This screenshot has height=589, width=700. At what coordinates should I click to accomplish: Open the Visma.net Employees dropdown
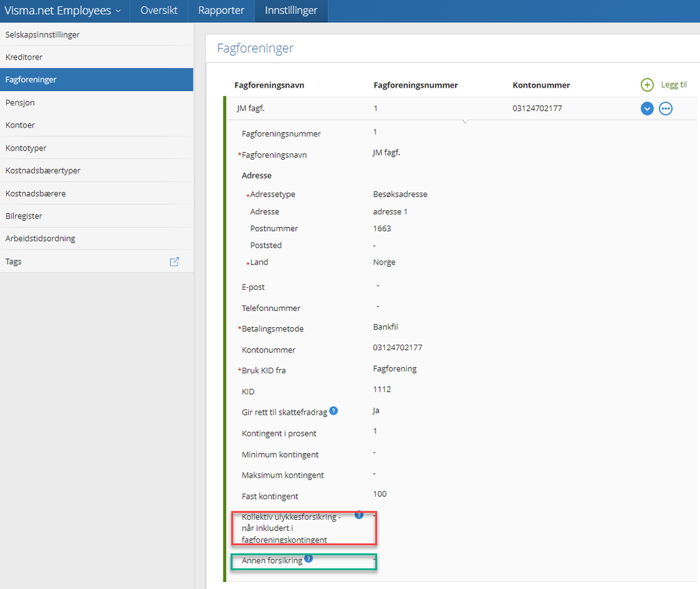(62, 11)
